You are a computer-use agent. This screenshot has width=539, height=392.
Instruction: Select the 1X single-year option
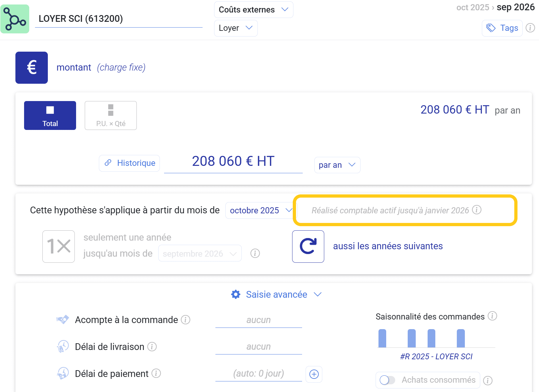pyautogui.click(x=58, y=246)
